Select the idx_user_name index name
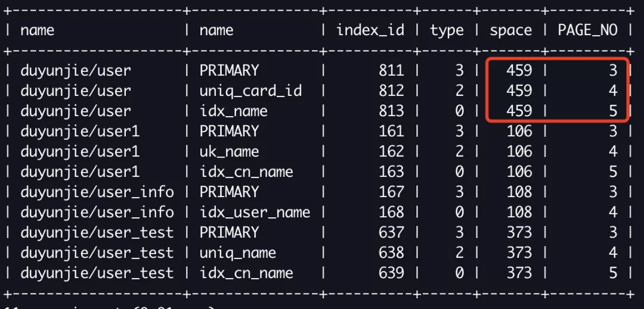Viewport: 644px width, 309px height. tap(255, 213)
